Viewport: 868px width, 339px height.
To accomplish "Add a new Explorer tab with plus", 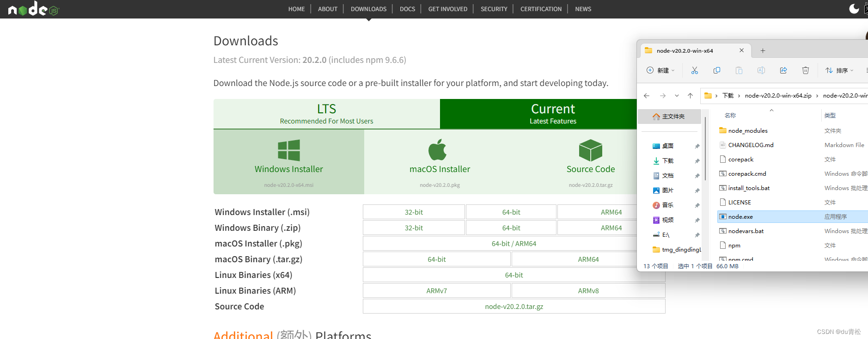I will [763, 51].
